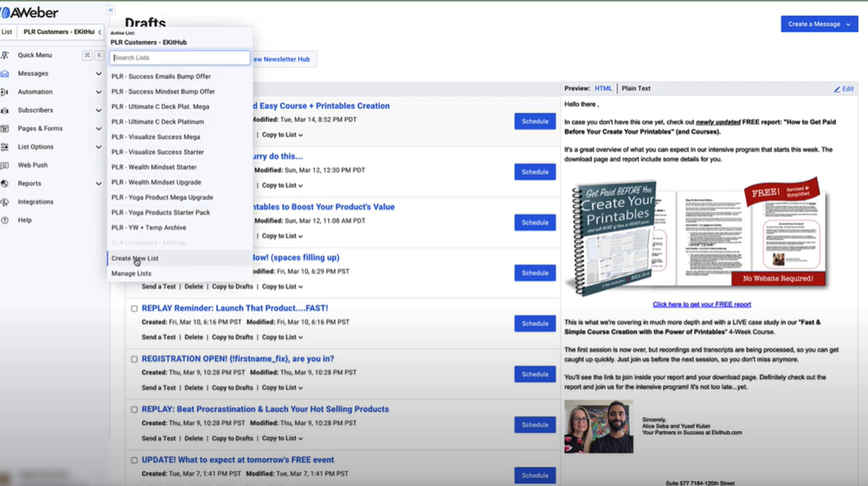Click the printables report cover image
This screenshot has width=868, height=486.
tap(698, 236)
